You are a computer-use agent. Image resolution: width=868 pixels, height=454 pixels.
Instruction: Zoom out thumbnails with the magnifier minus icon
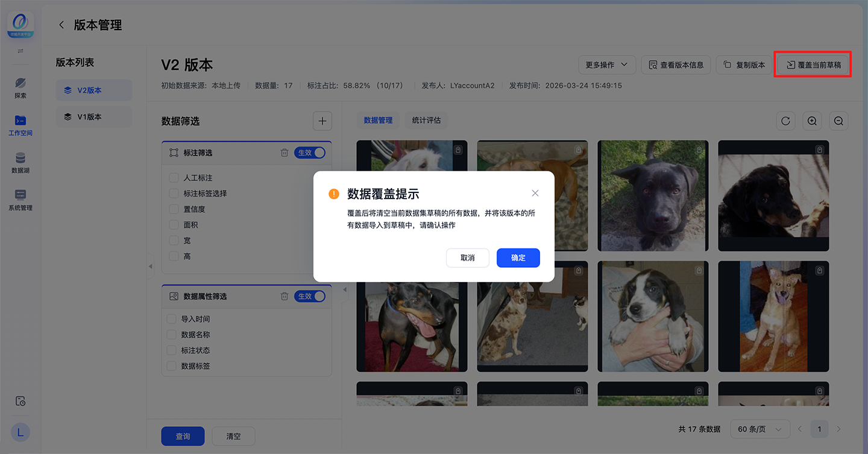coord(838,121)
